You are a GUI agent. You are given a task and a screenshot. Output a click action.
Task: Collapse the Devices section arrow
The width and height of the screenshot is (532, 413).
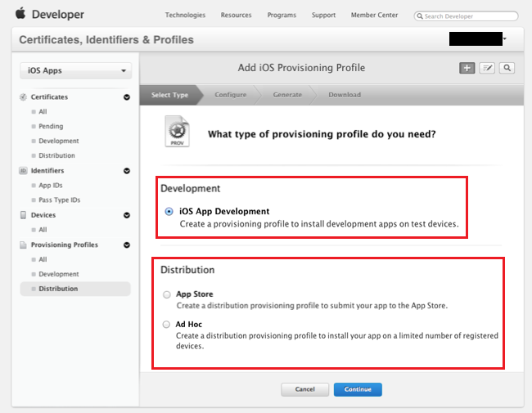point(127,215)
